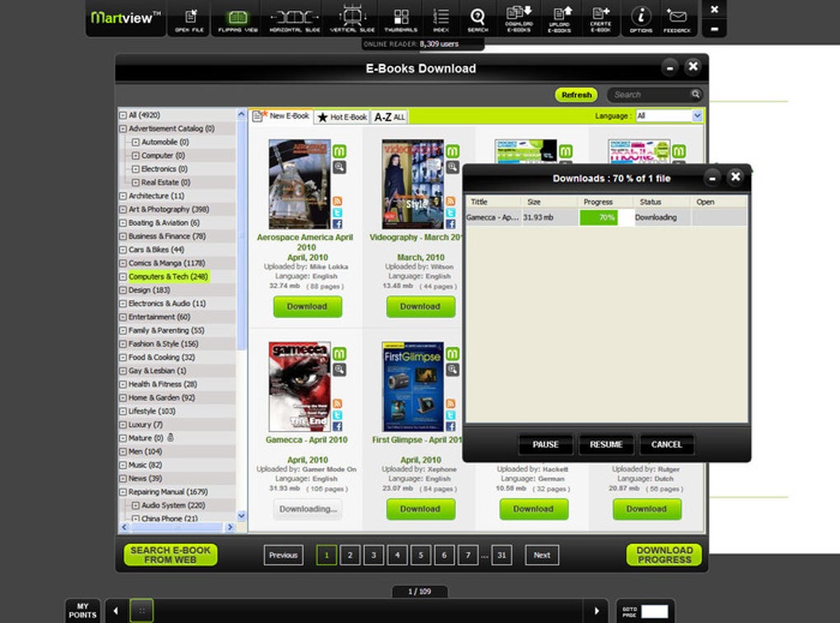840x623 pixels.
Task: Select Fashion & Style category
Action: coord(163,344)
